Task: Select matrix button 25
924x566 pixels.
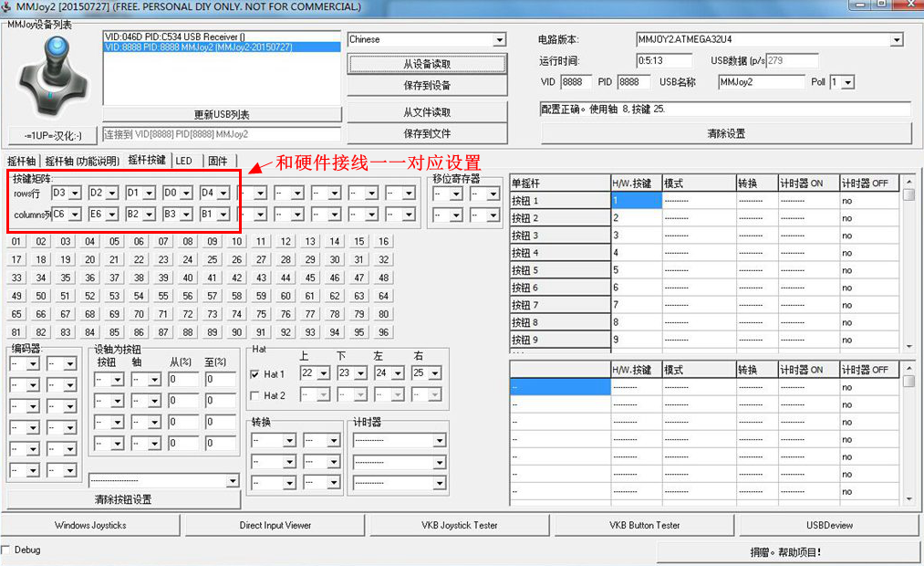Action: pyautogui.click(x=213, y=259)
